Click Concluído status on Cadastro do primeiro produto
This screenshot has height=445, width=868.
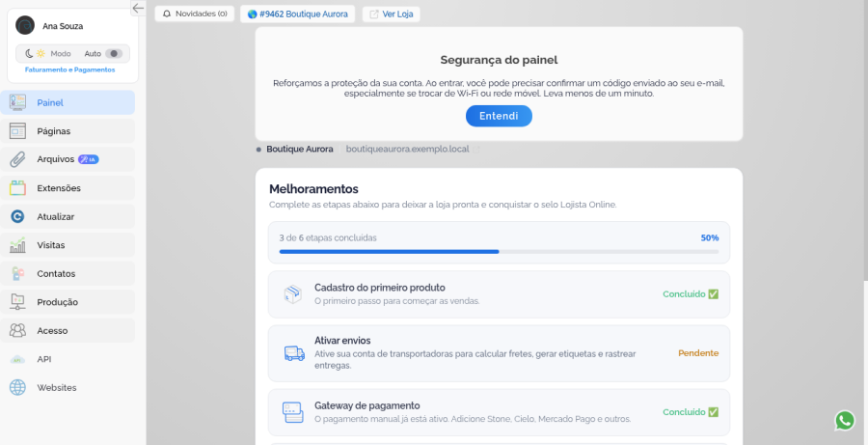click(x=691, y=294)
